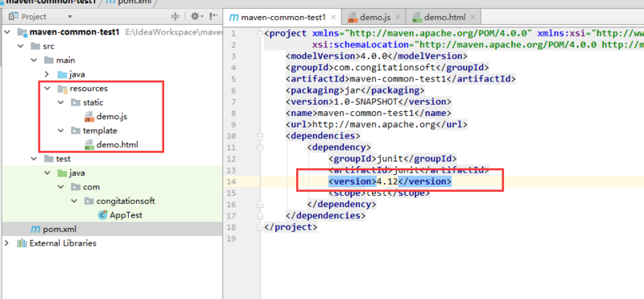
Task: Hide the Project tool window
Action: (x=213, y=16)
